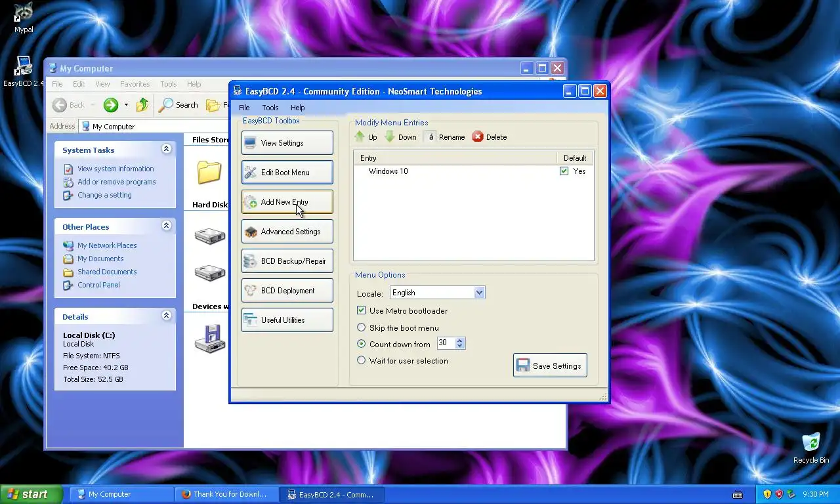Open Shared Documents link
The height and width of the screenshot is (504, 840).
tap(107, 272)
